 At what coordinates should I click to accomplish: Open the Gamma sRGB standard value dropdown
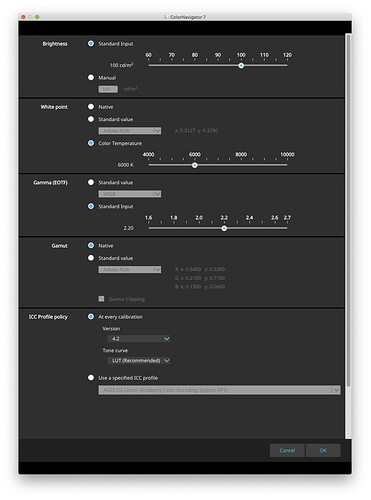[130, 194]
